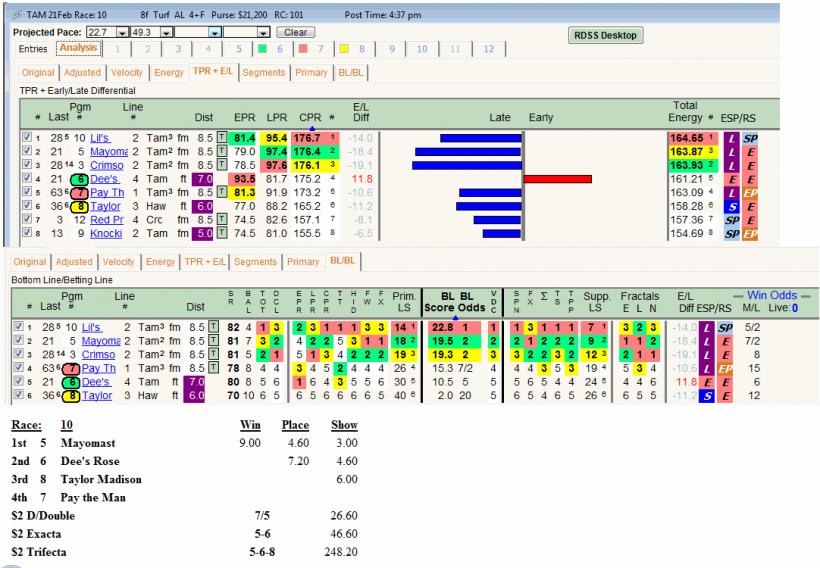Open third empty Projected Pace dropdown

tap(215, 32)
